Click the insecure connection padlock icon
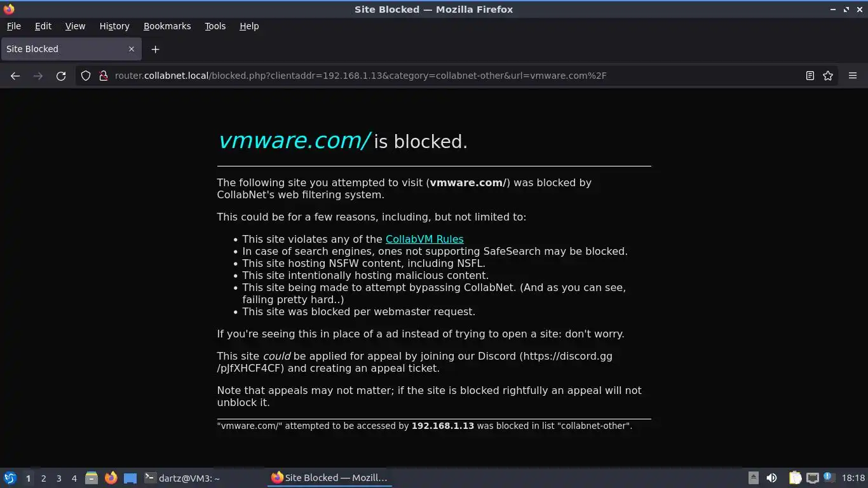 [104, 76]
